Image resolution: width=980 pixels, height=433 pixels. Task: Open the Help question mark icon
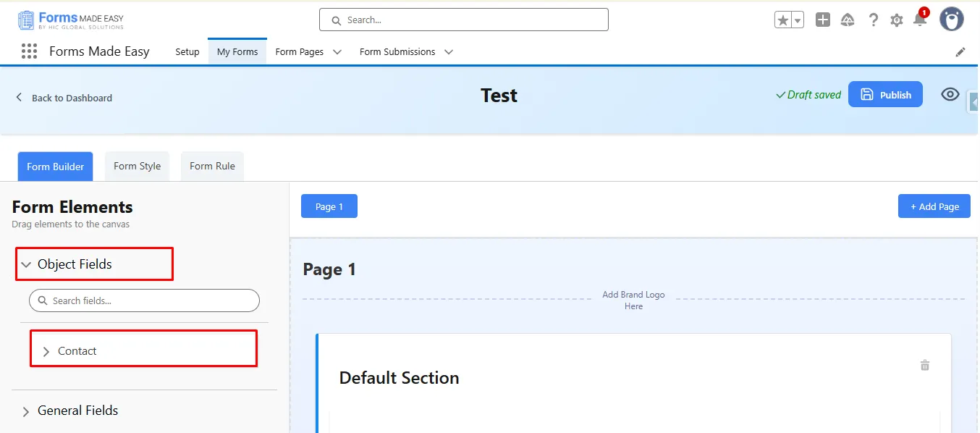coord(874,20)
